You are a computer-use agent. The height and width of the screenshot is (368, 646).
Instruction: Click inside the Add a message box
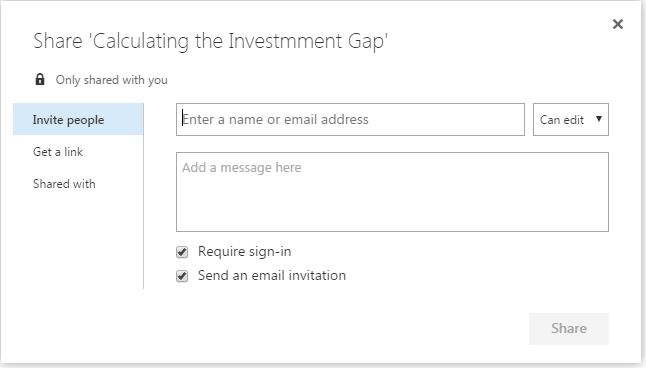(392, 192)
